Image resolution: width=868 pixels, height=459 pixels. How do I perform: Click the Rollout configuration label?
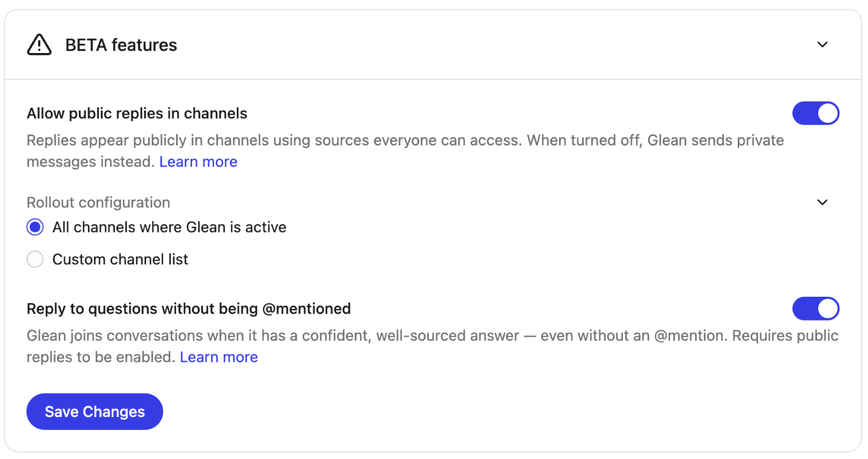pyautogui.click(x=98, y=202)
